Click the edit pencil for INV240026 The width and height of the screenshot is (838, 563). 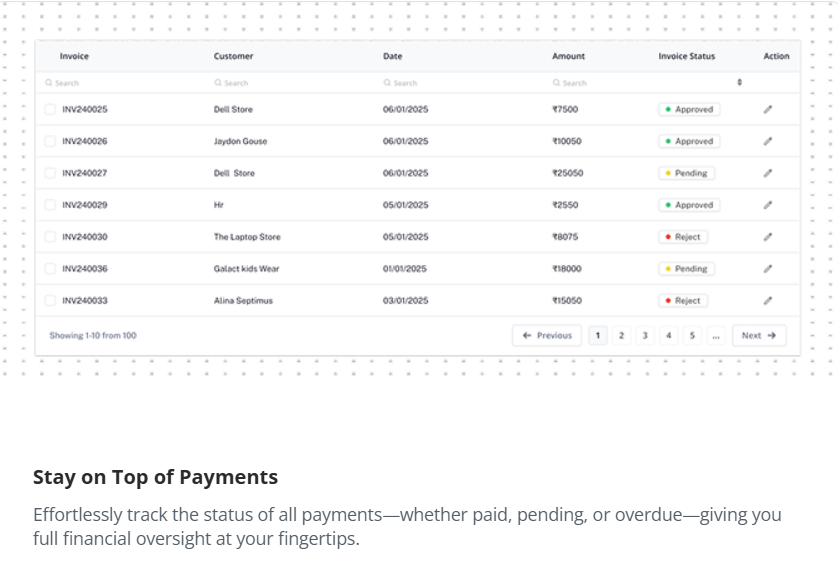pos(767,141)
